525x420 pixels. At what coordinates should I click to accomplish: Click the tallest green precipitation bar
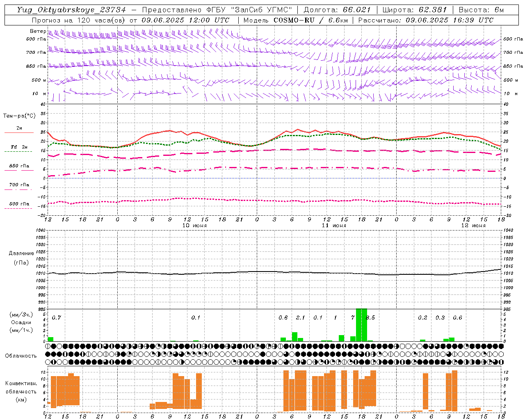pos(361,325)
